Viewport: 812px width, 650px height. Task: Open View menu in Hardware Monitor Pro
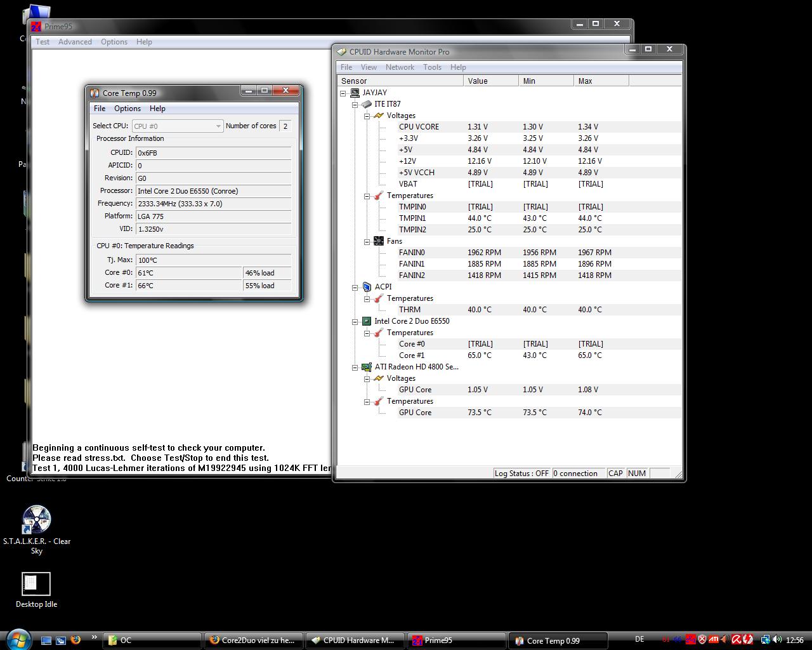point(369,67)
